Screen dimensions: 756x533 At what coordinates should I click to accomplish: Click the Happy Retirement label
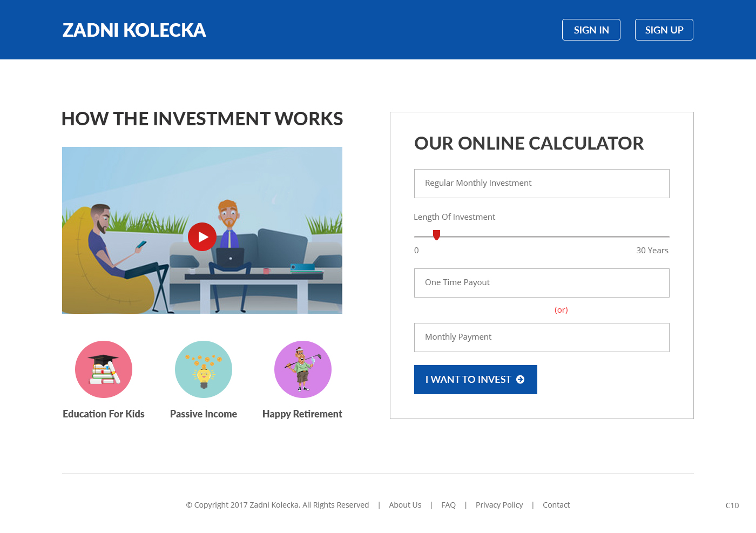point(302,414)
